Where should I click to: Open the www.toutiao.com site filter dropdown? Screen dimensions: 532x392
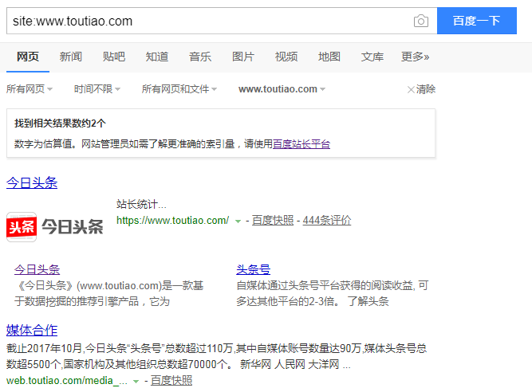(x=282, y=89)
